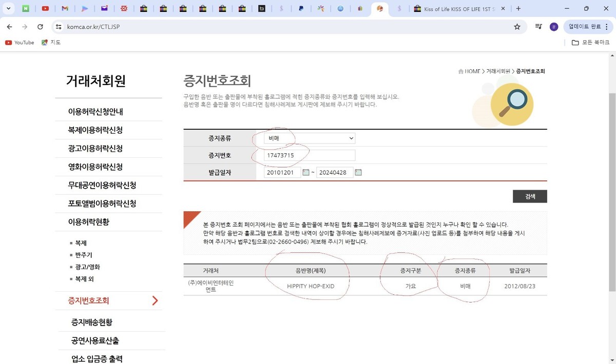Open 영화이용허락신청 in sidebar
Viewport: 616px width, 364px height.
[95, 167]
